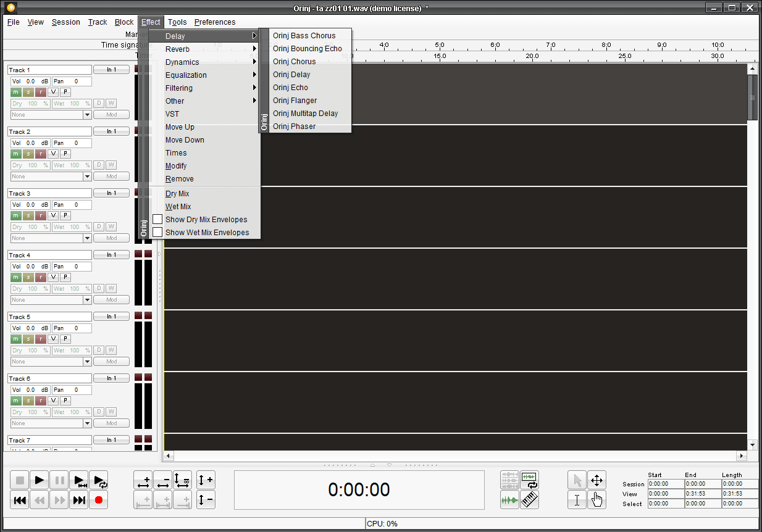Toggle the P button on Track 4
Image resolution: width=762 pixels, height=532 pixels.
point(65,277)
